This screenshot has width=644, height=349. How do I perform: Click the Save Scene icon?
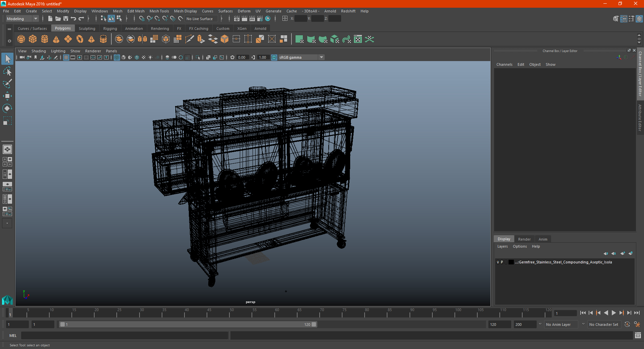pyautogui.click(x=66, y=19)
